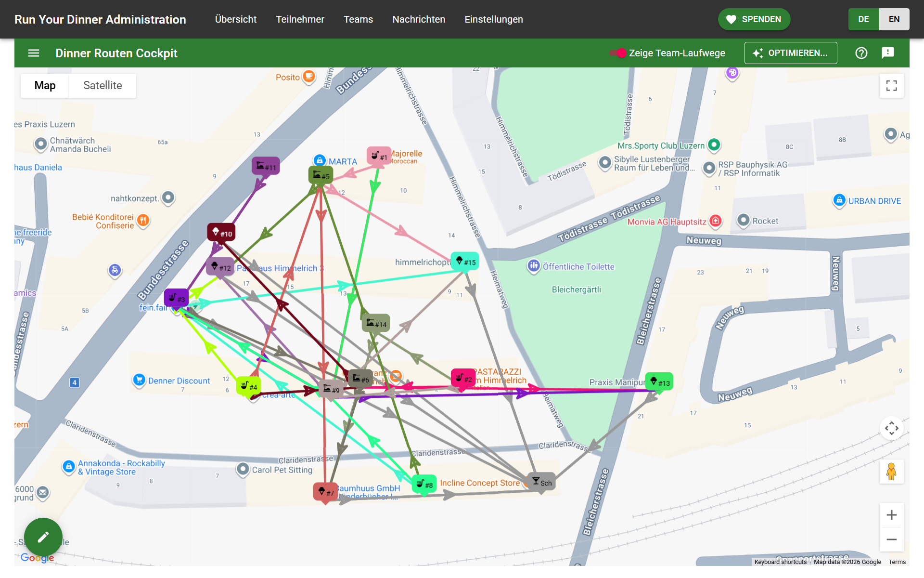The height and width of the screenshot is (578, 924).
Task: Open map camera controls
Action: pyautogui.click(x=891, y=428)
